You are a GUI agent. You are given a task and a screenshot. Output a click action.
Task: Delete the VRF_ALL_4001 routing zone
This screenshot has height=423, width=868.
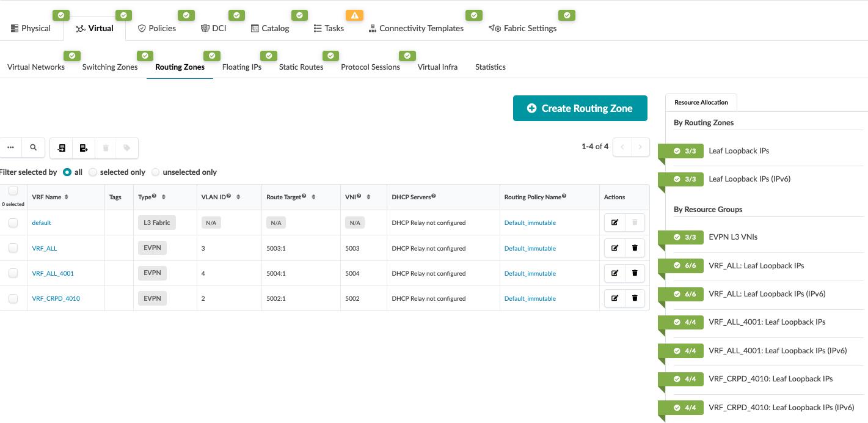click(635, 273)
